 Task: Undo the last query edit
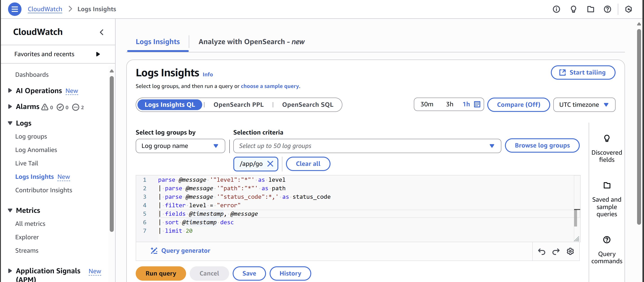coord(542,252)
